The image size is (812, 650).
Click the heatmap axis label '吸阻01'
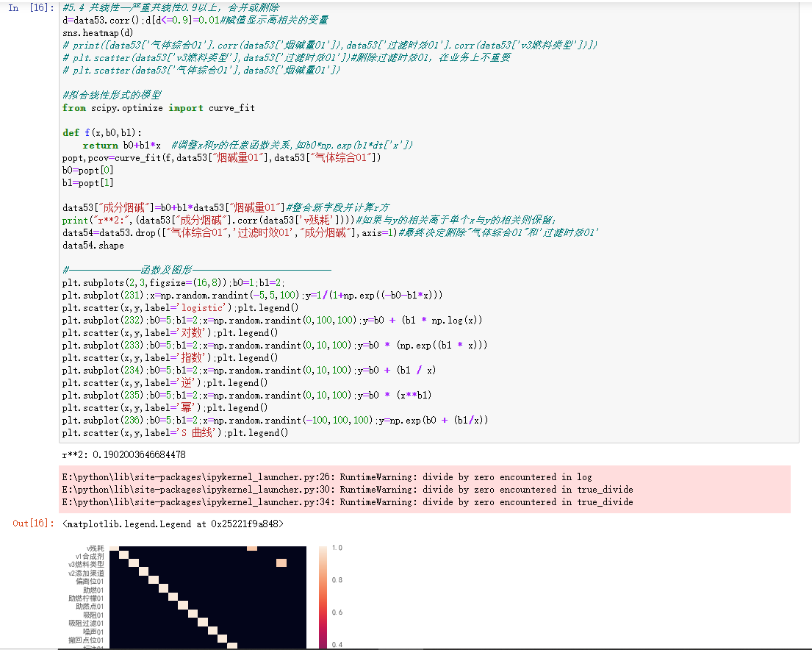[94, 615]
